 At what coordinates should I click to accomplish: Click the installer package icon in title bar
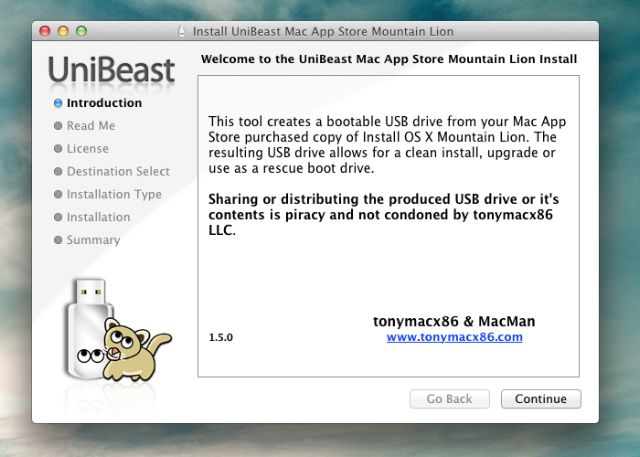[x=182, y=31]
